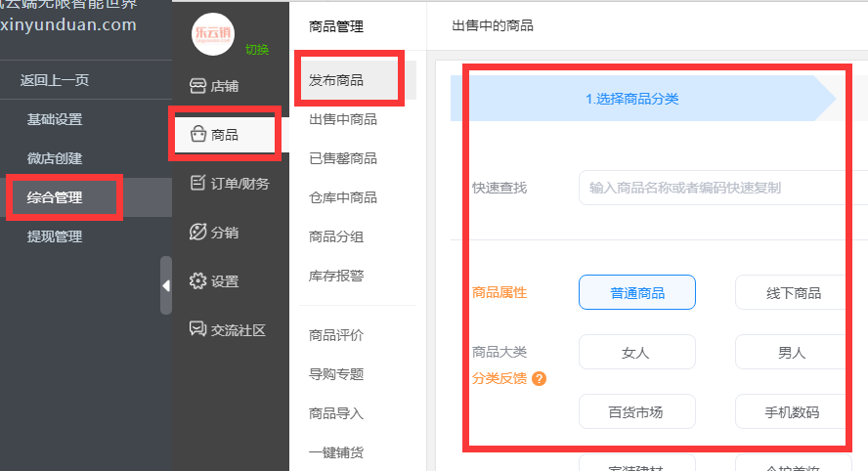Collapse the sidebar with the arrow handle
Viewport: 868px width, 471px height.
[x=165, y=285]
